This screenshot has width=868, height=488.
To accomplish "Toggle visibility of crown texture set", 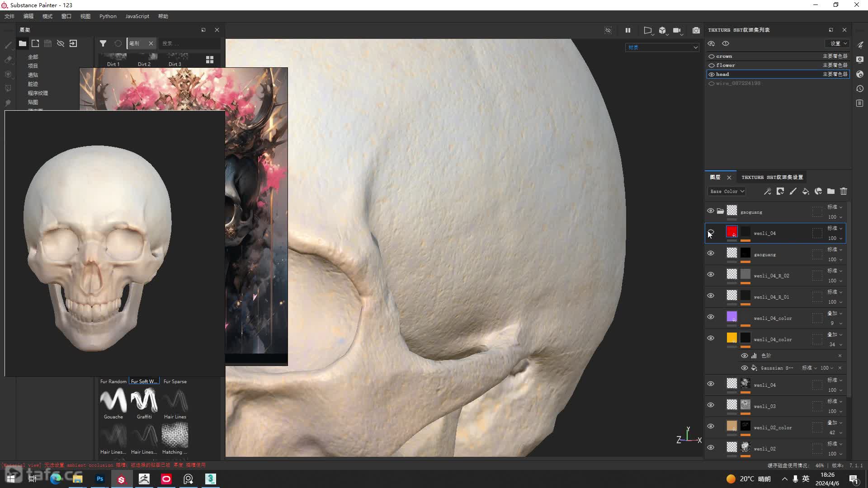I will [712, 56].
